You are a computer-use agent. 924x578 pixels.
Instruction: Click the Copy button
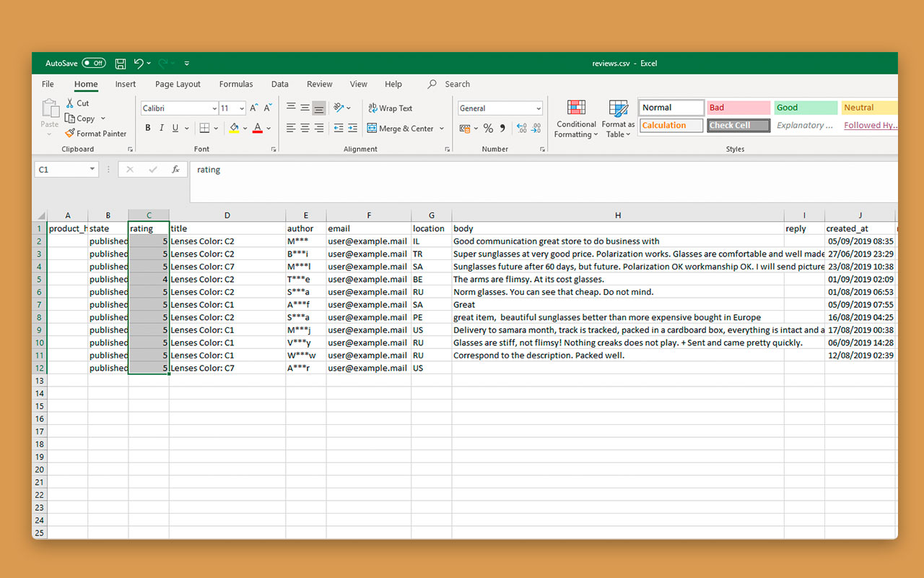(80, 118)
